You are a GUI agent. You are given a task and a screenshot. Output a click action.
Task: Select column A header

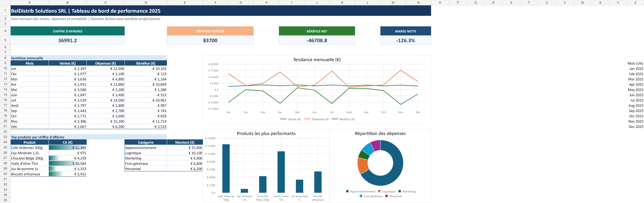[x=30, y=3]
